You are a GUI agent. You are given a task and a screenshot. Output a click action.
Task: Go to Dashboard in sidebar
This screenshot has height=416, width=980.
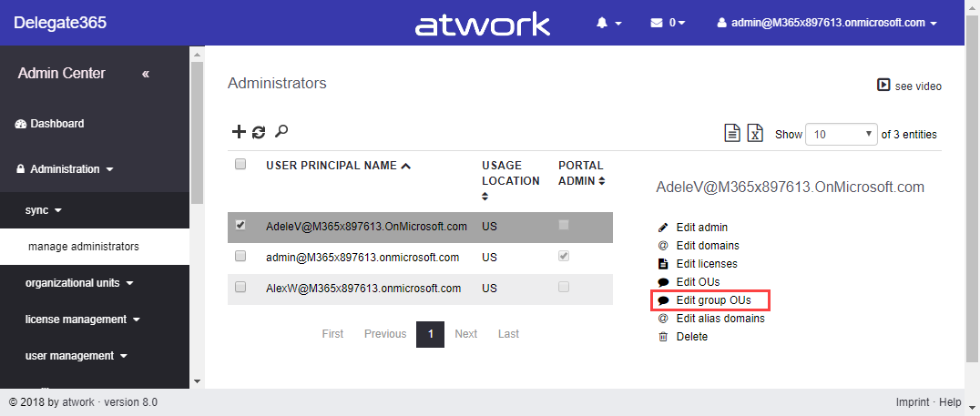(56, 124)
